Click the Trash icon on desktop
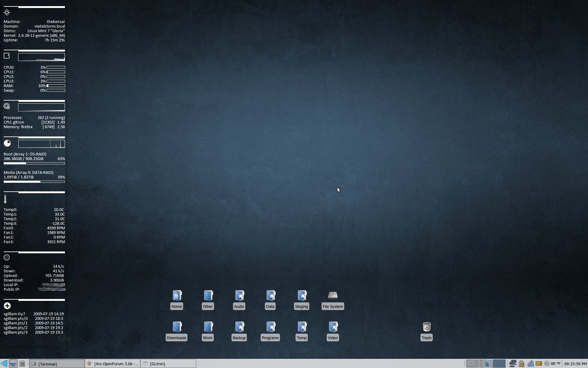This screenshot has height=368, width=588. point(426,327)
